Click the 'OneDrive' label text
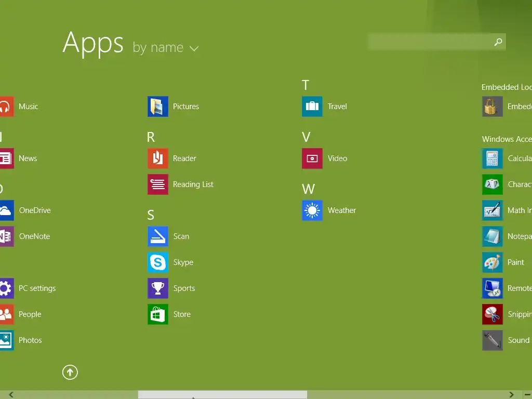Screen dimensions: 532x399 (35, 210)
